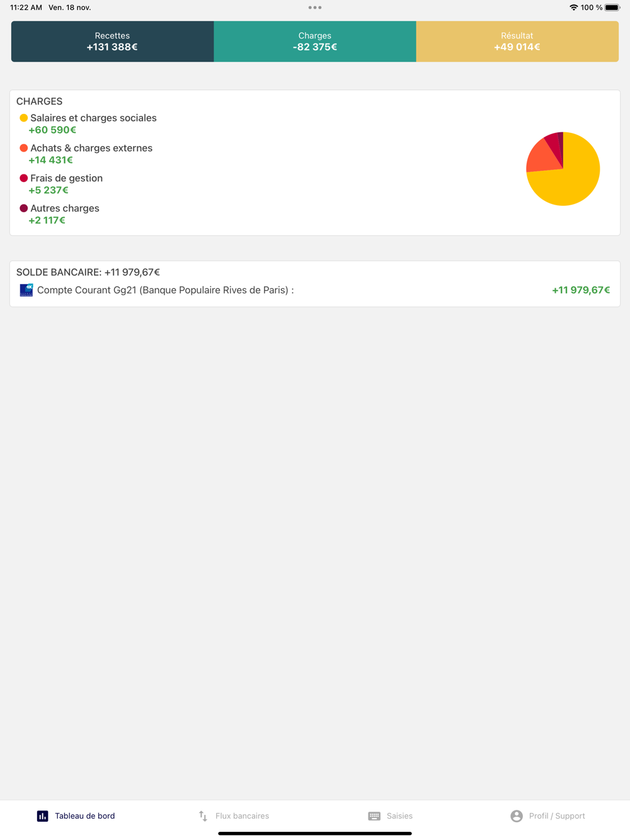The width and height of the screenshot is (630, 840).
Task: Select the Résultat summary tile
Action: (x=517, y=42)
